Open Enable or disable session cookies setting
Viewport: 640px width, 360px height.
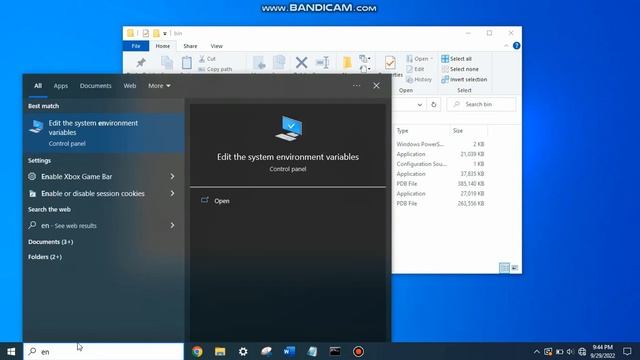coord(93,193)
